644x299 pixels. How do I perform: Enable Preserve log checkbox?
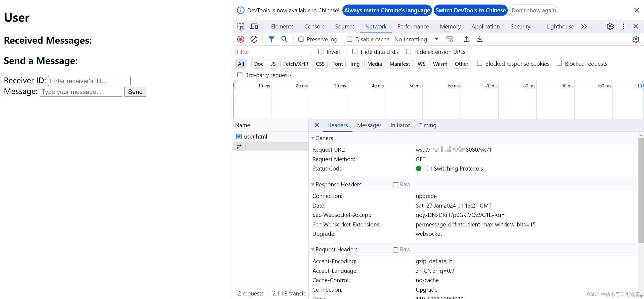(301, 39)
